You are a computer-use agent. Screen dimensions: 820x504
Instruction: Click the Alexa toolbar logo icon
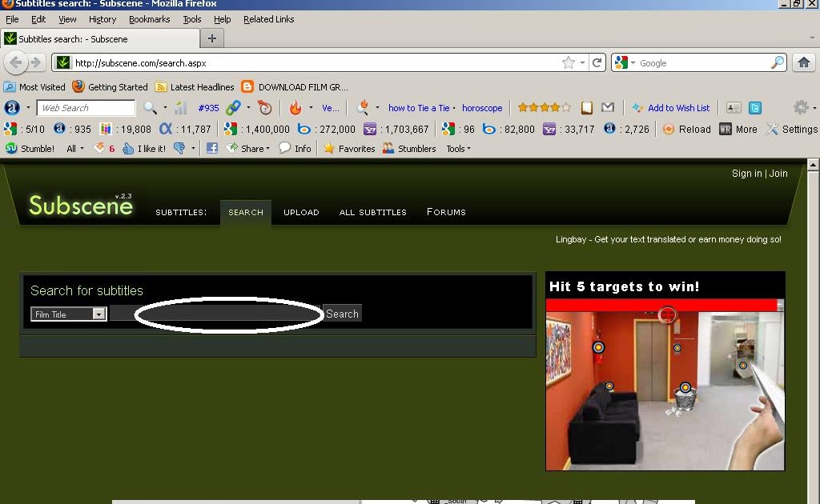[12, 107]
